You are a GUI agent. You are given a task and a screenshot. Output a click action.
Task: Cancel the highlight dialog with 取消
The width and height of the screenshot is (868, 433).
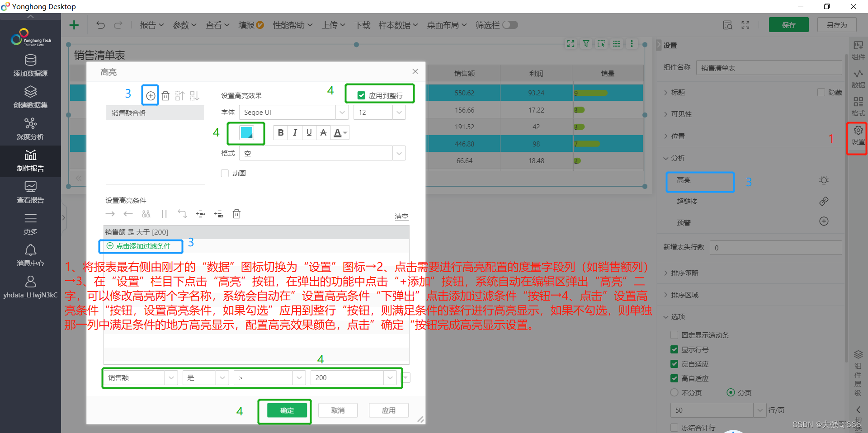point(338,410)
